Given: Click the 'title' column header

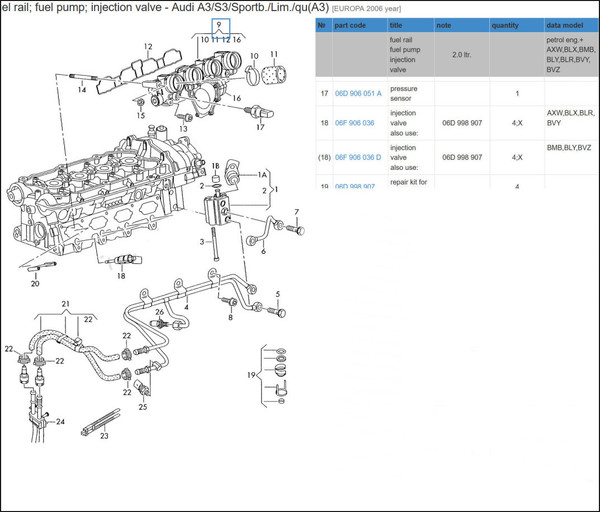Looking at the screenshot, I should [397, 24].
